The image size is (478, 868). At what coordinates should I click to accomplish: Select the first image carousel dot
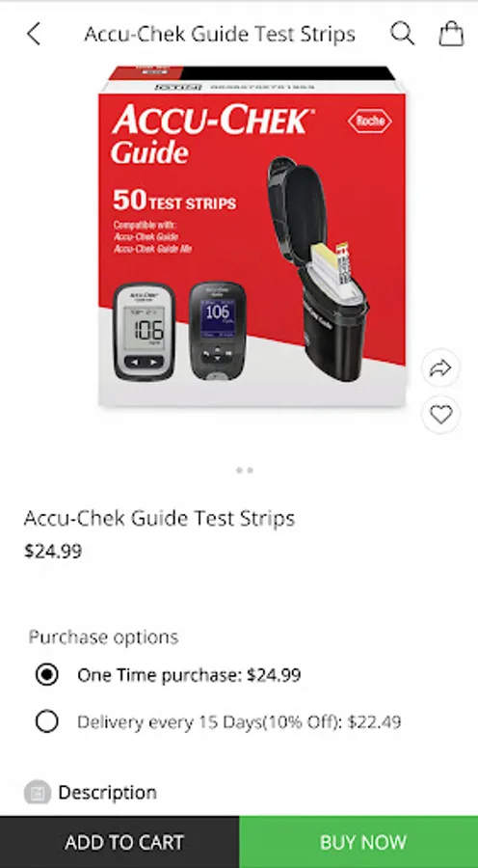click(239, 471)
